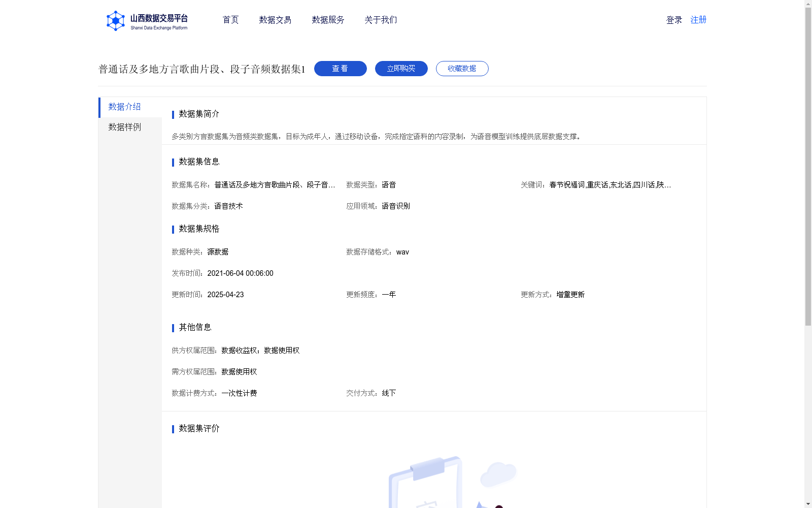Open the 关于我们 menu
Viewport: 812px width, 508px height.
(381, 20)
